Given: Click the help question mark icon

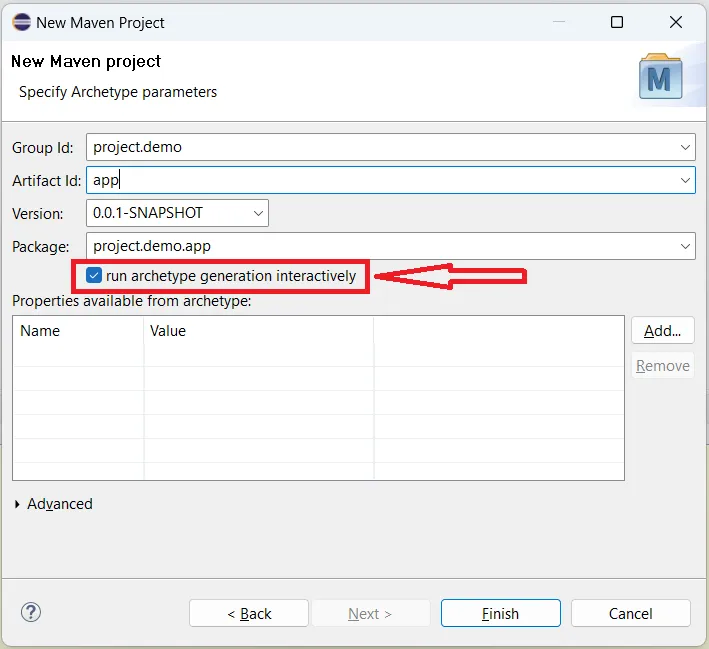Looking at the screenshot, I should (31, 612).
